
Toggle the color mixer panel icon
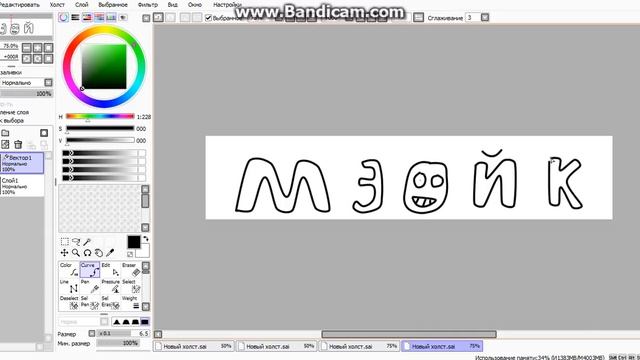point(99,18)
